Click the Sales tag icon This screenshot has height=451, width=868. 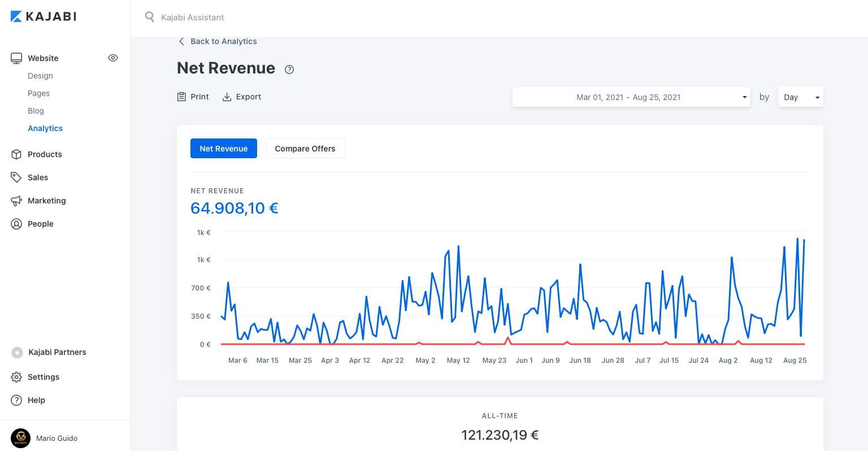[16, 177]
